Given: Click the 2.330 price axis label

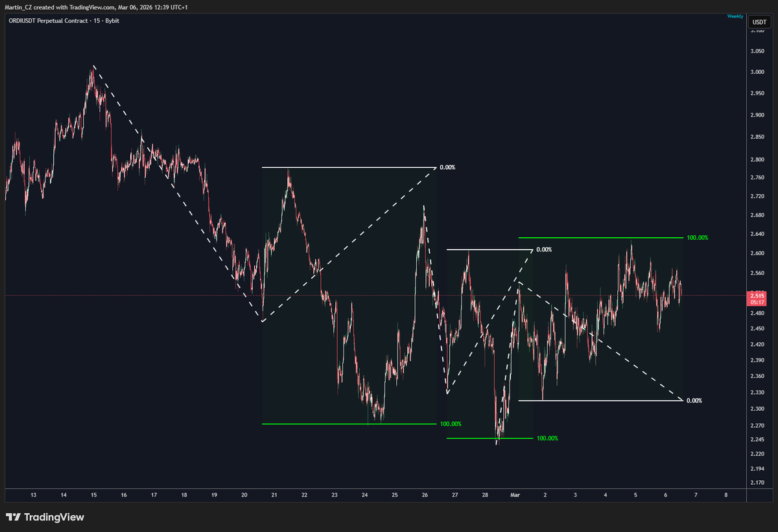Looking at the screenshot, I should pos(757,393).
